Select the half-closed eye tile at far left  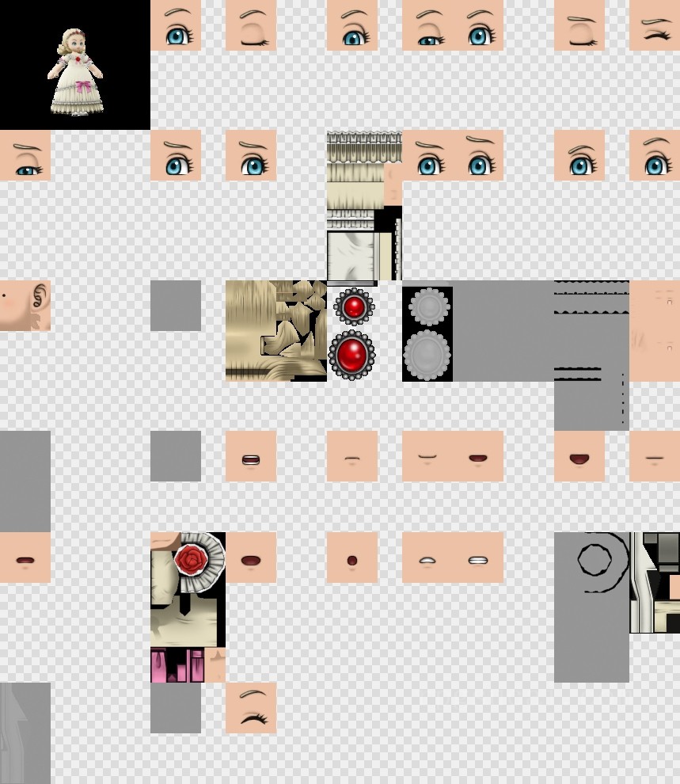[x=25, y=155]
